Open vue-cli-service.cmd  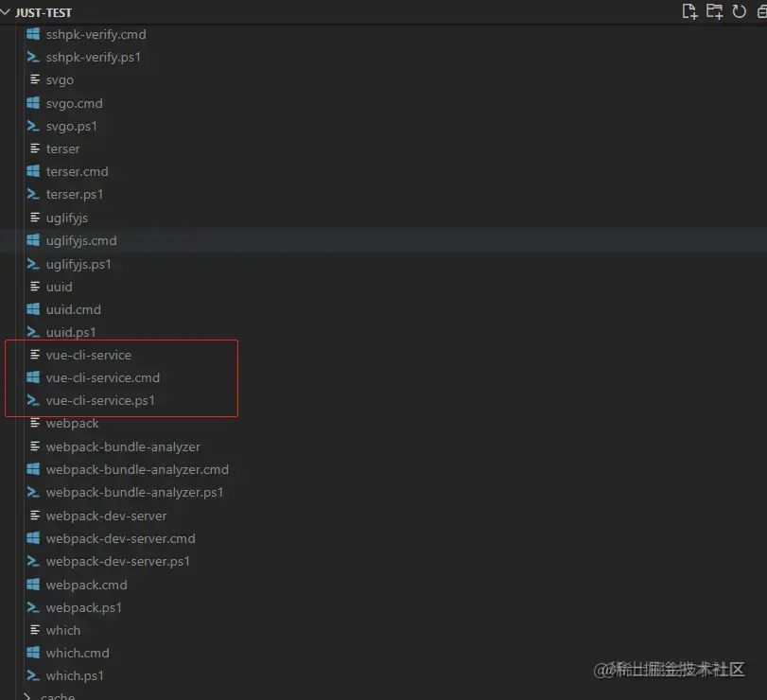(103, 377)
